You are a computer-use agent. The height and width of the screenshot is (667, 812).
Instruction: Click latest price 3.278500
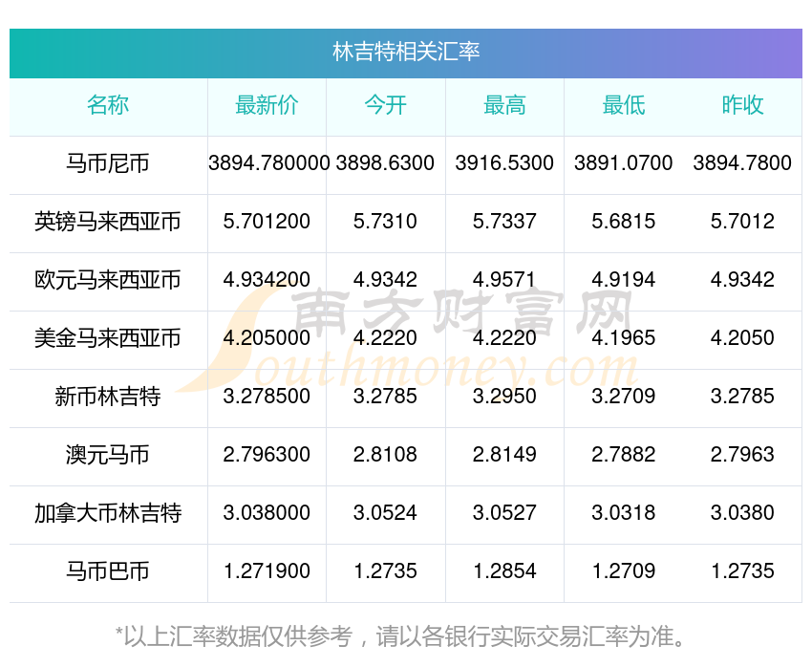(267, 397)
